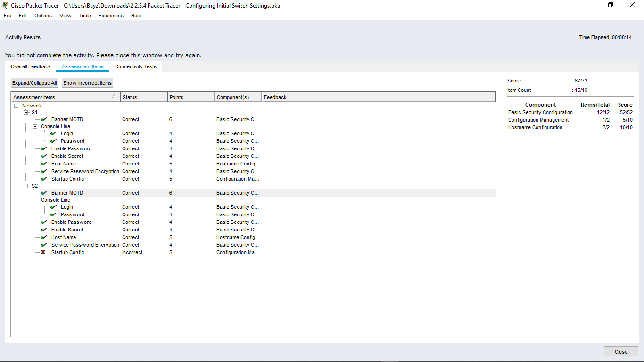Select the Assessment Items tab

tap(83, 66)
